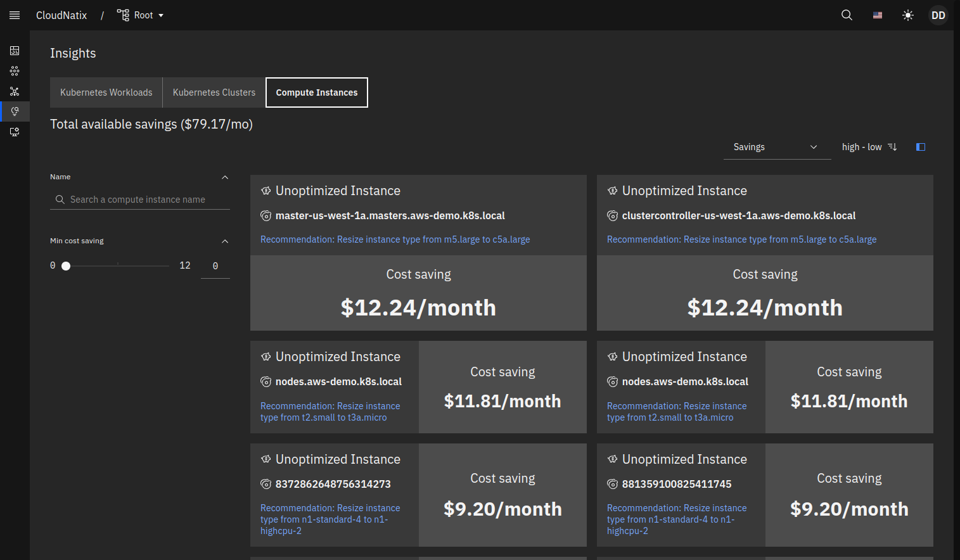Viewport: 960px width, 560px height.
Task: Open the compute instances sidebar icon
Action: pyautogui.click(x=15, y=132)
